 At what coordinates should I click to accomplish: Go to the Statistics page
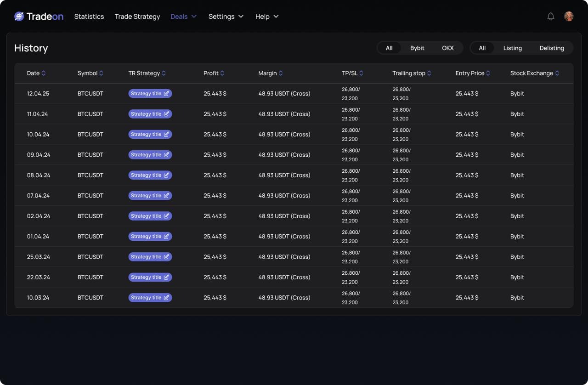pyautogui.click(x=89, y=17)
